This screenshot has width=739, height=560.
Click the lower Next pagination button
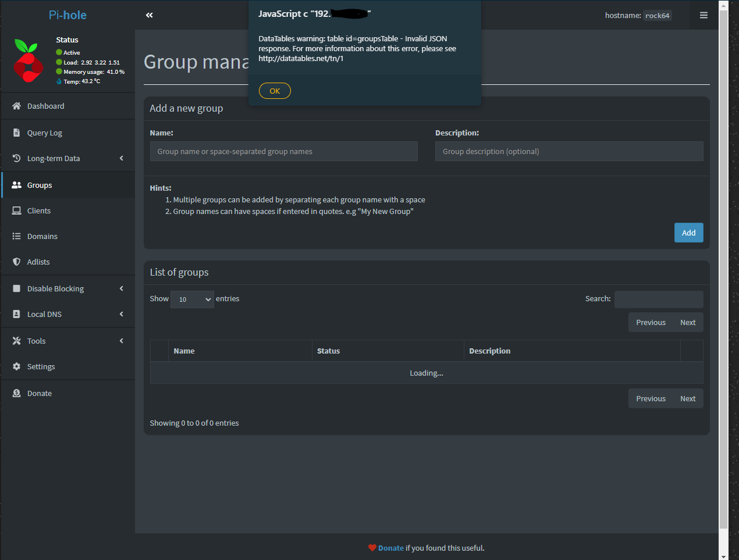(x=688, y=398)
